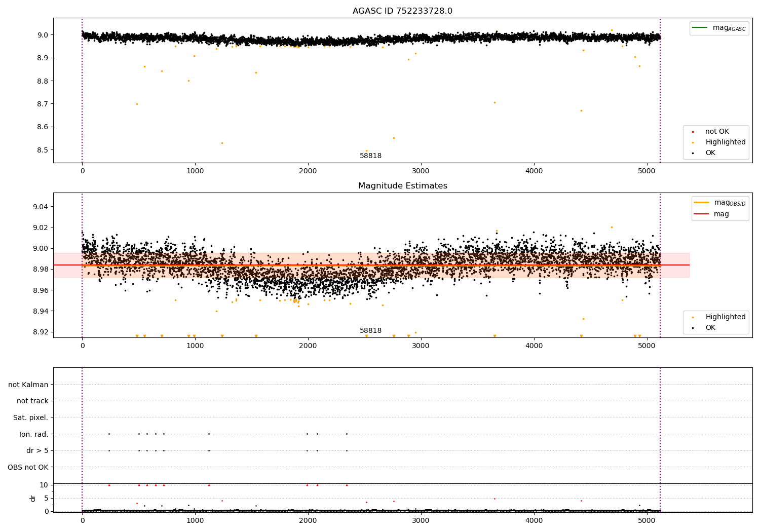Image resolution: width=760 pixels, height=532 pixels.
Task: Click the 9.02 tick label on the Magnitude plot
Action: tap(41, 227)
